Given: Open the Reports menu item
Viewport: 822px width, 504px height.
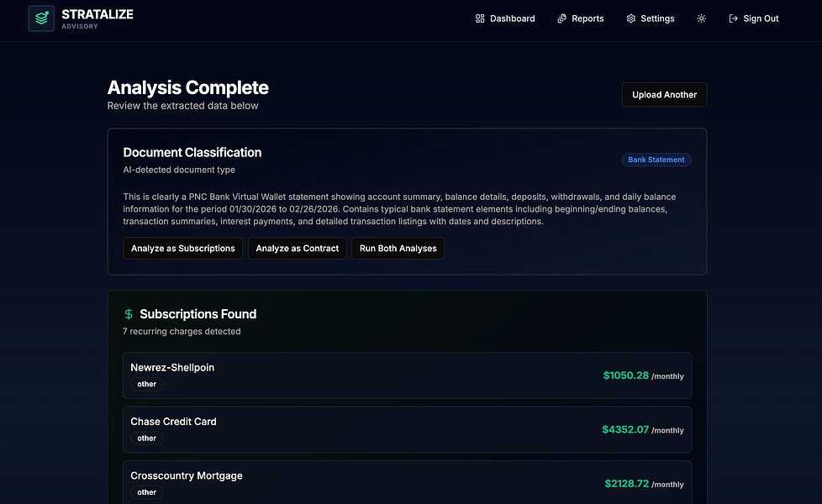Looking at the screenshot, I should (580, 18).
